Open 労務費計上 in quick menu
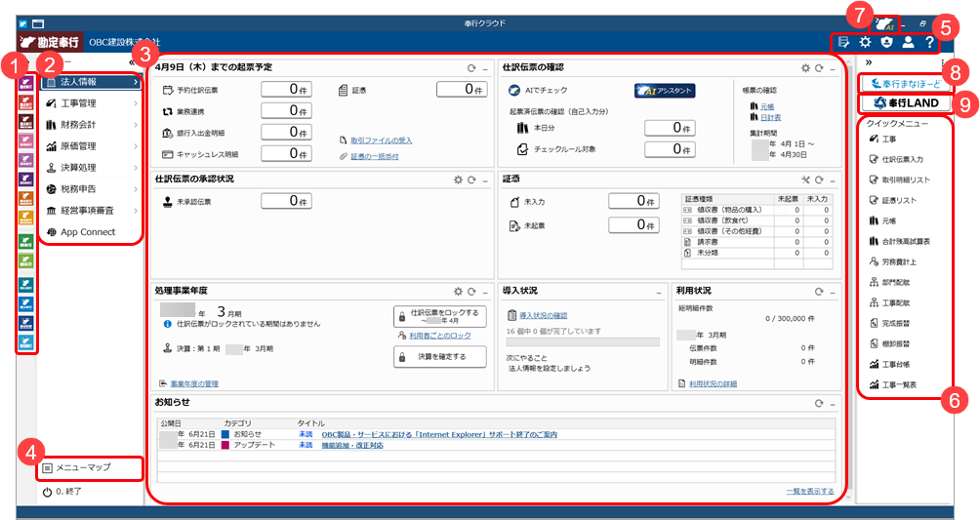Image resolution: width=980 pixels, height=520 pixels. (892, 261)
